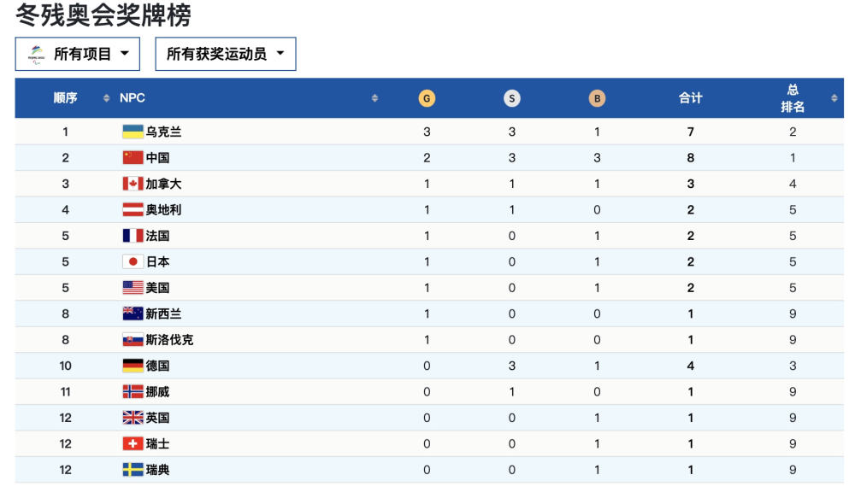Image resolution: width=855 pixels, height=504 pixels.
Task: Click the China flag icon
Action: [133, 157]
